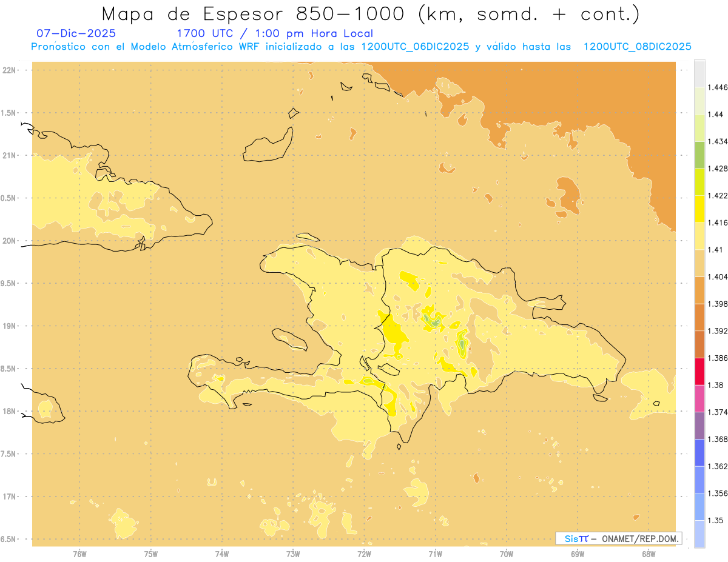Click the legend value 1.434
The image size is (728, 562).
point(718,141)
